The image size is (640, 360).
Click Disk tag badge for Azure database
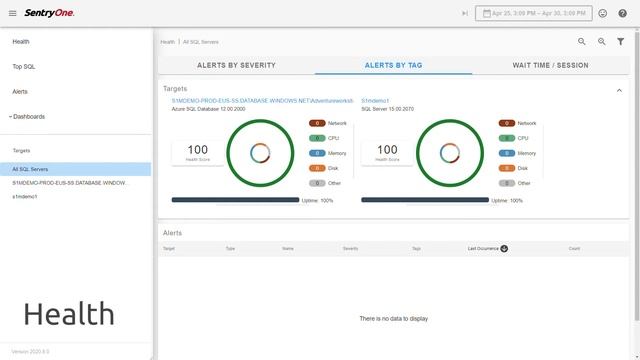(x=317, y=168)
